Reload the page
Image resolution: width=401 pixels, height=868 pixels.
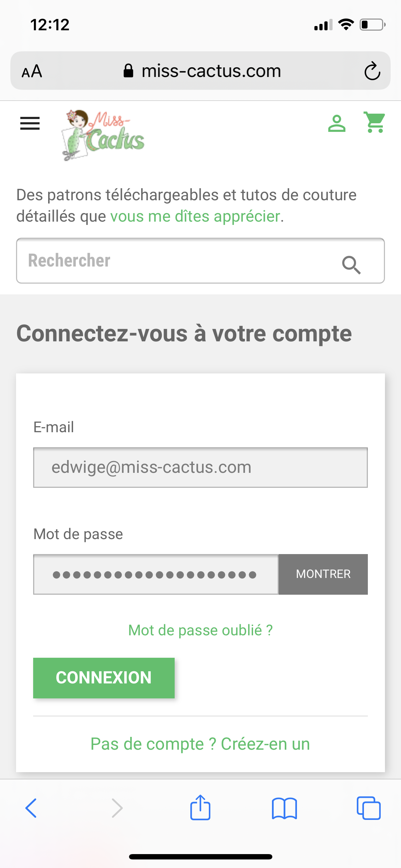(x=372, y=71)
